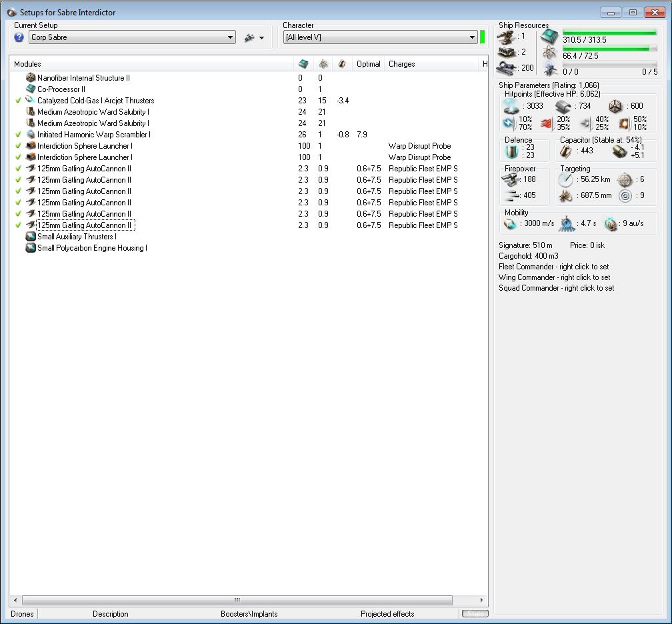The image size is (672, 624).
Task: Open the Current Setup 'Corp Sabre' dropdown
Action: point(132,37)
